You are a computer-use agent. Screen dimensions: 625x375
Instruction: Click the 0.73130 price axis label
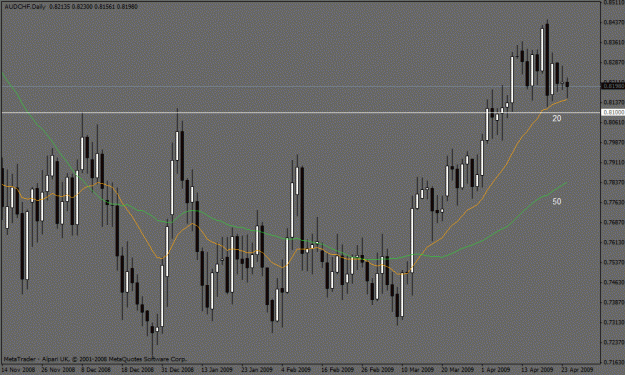coord(614,322)
